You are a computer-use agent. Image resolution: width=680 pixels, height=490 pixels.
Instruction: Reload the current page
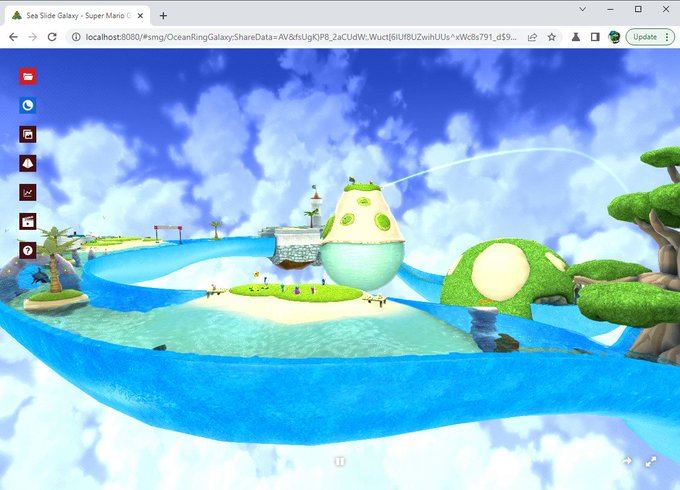[52, 37]
